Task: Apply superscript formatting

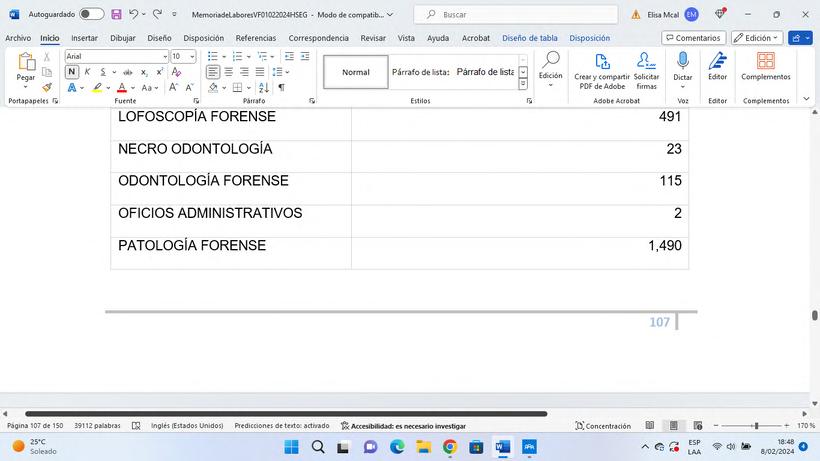Action: coord(160,72)
